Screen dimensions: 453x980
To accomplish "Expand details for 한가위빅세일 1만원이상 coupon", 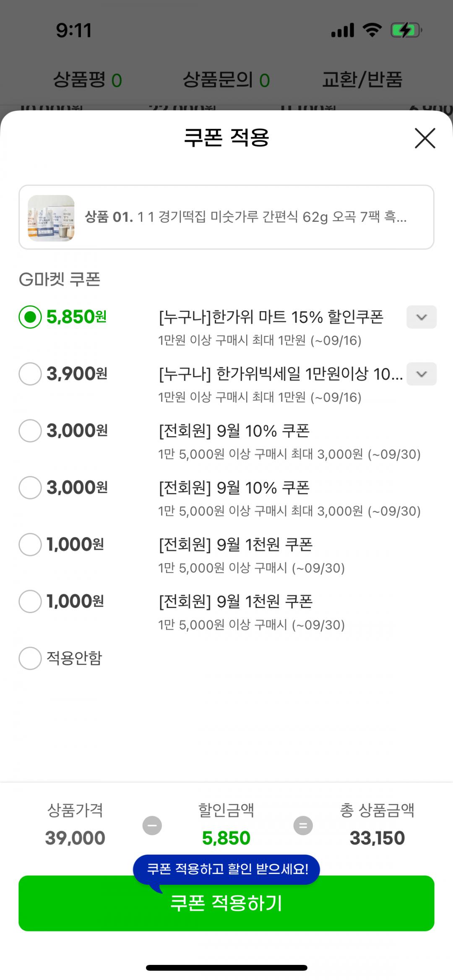I will 422,374.
